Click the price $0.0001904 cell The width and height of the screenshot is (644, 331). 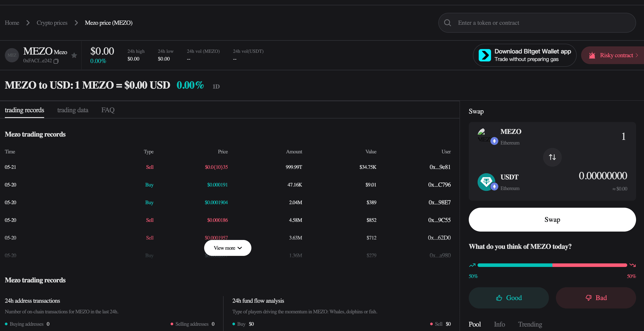tap(216, 202)
